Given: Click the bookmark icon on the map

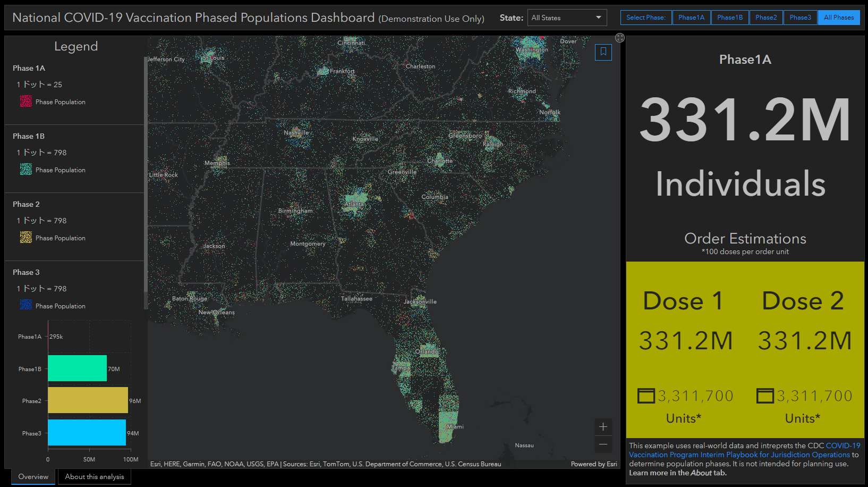Looking at the screenshot, I should click(603, 52).
